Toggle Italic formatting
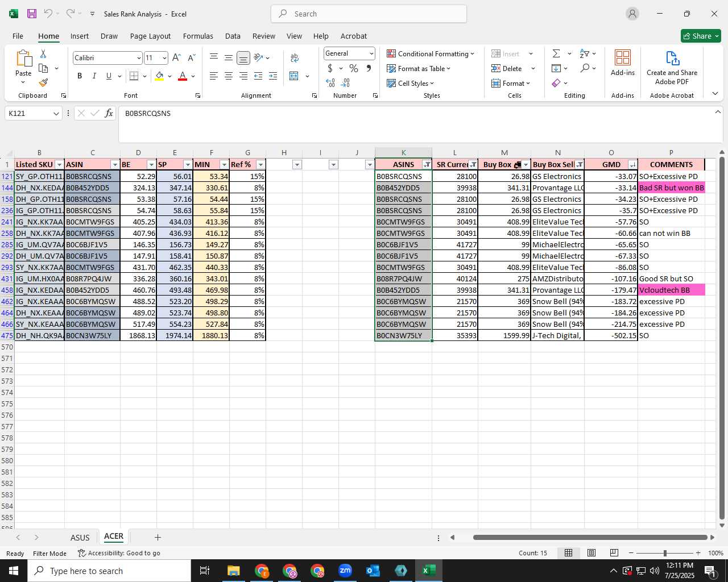728x582 pixels. coord(94,76)
